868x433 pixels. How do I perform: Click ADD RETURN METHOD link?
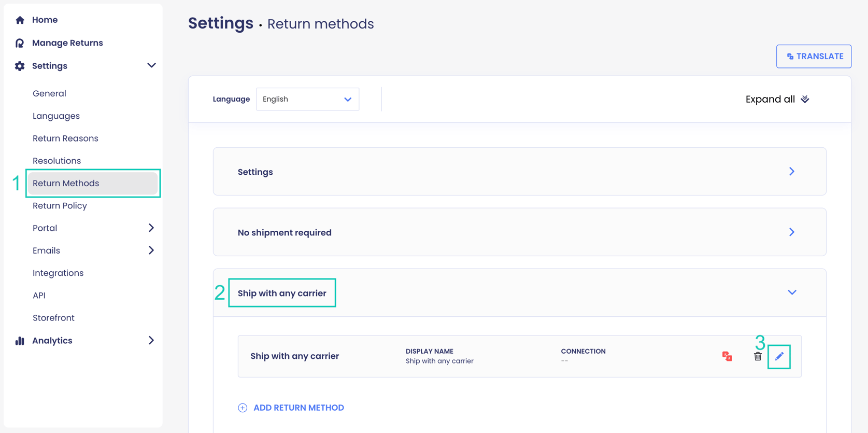(x=298, y=408)
